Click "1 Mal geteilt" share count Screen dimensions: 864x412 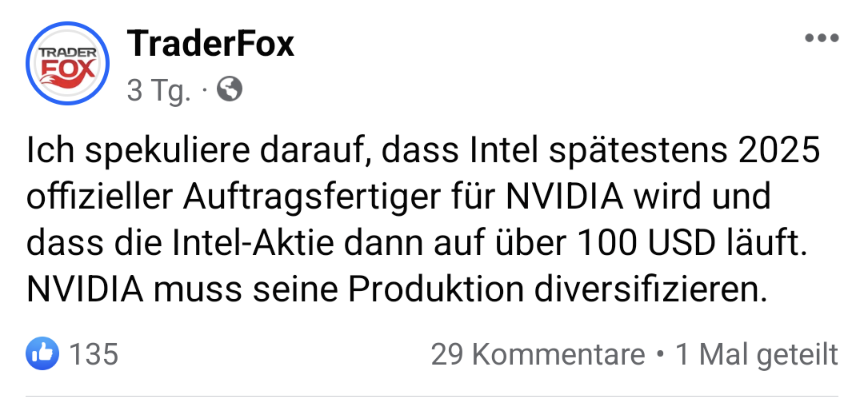[756, 354]
